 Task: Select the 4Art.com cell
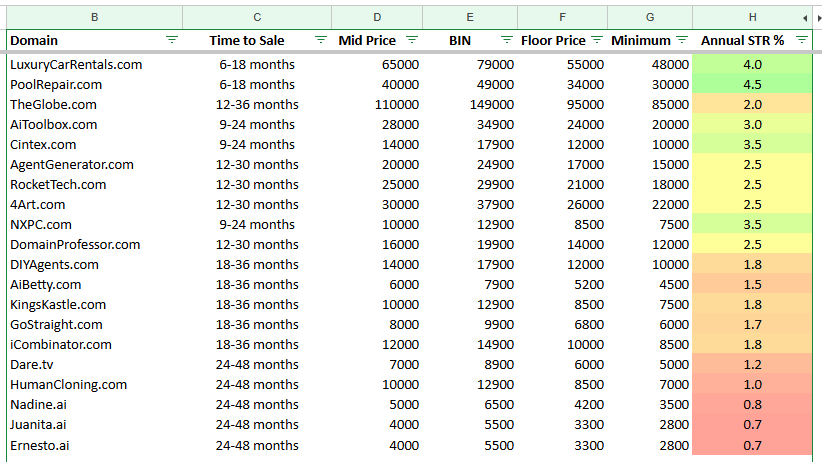click(94, 205)
